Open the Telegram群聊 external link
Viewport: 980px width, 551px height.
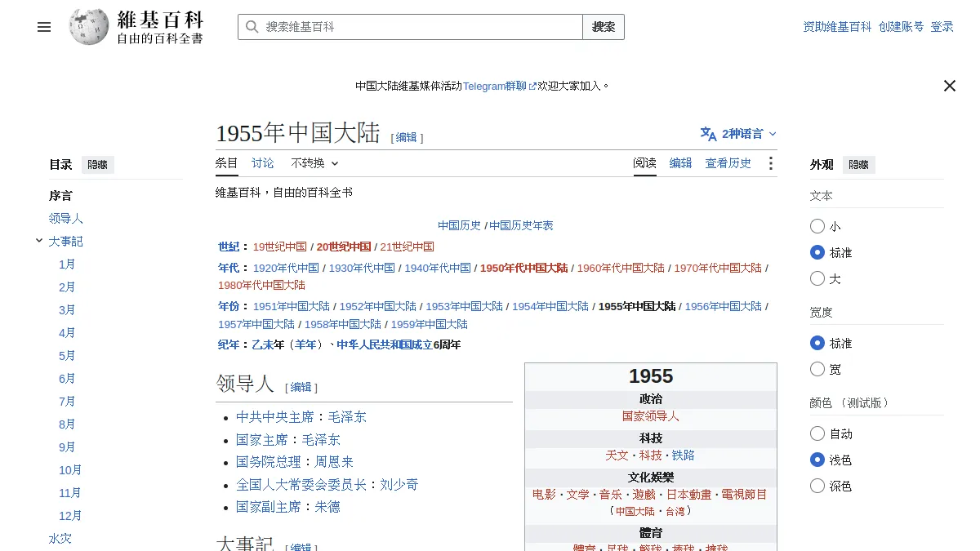(x=500, y=86)
